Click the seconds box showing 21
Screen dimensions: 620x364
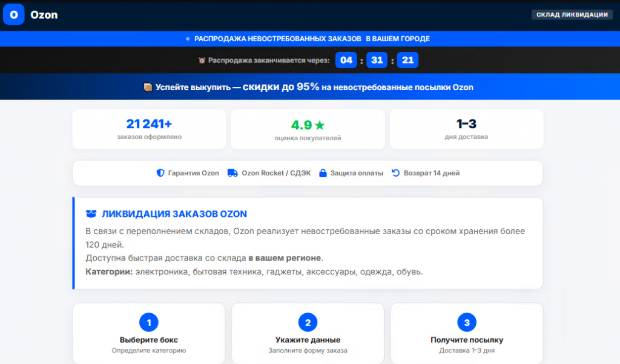[407, 60]
